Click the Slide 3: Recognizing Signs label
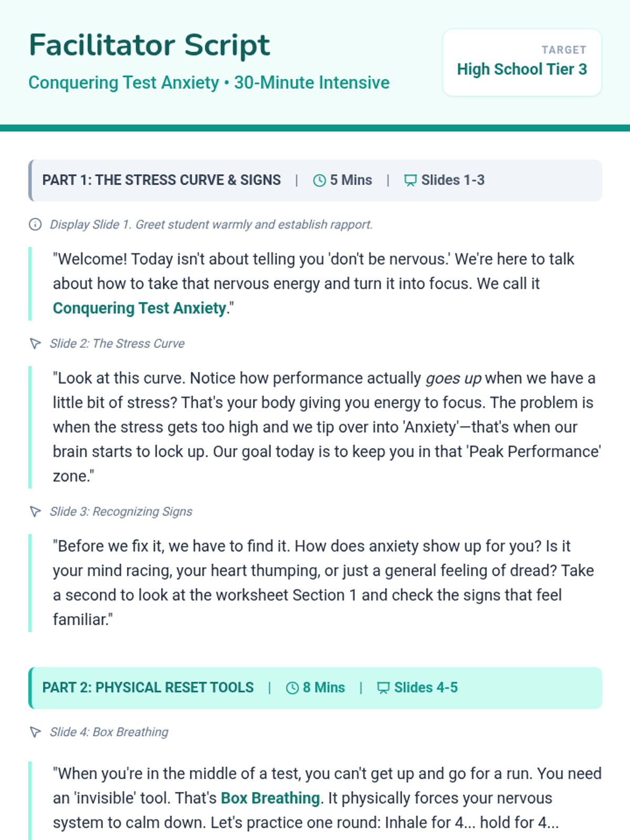This screenshot has width=630, height=840. pos(121,511)
